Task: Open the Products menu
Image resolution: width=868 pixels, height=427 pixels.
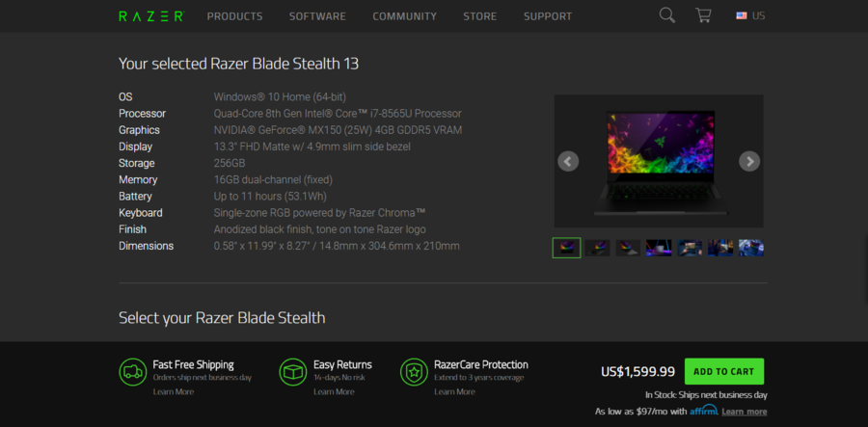Action: pos(234,16)
